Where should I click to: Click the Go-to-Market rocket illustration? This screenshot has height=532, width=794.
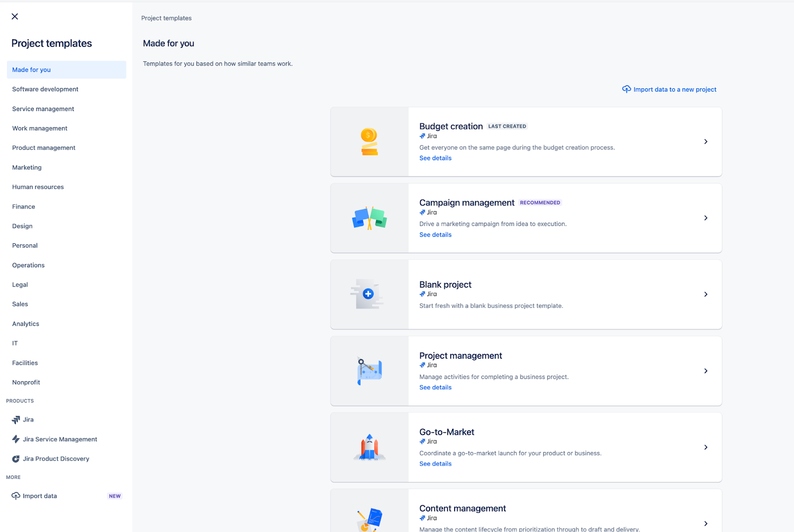[x=369, y=447]
